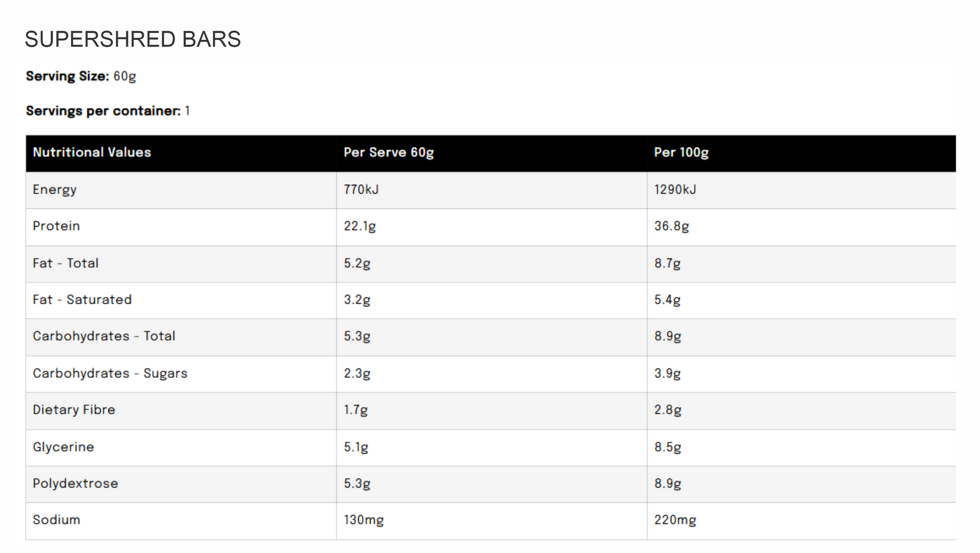Viewport: 980px width, 553px height.
Task: Select the Carbohydrates - Total label
Action: pyautogui.click(x=104, y=336)
